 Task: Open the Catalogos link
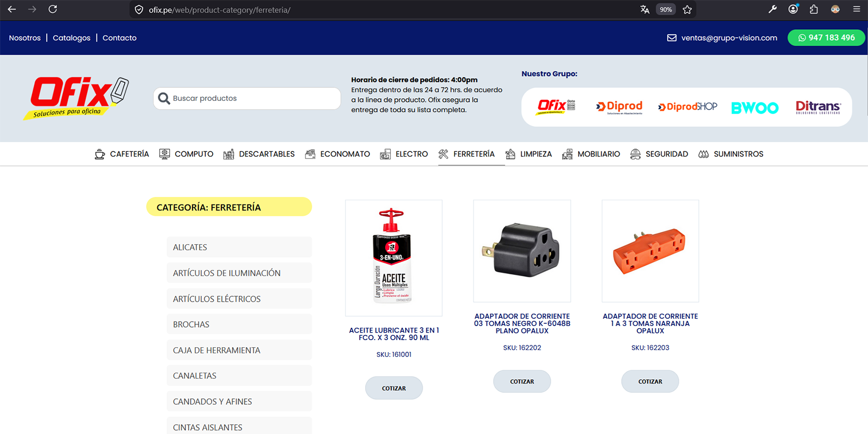pos(72,38)
